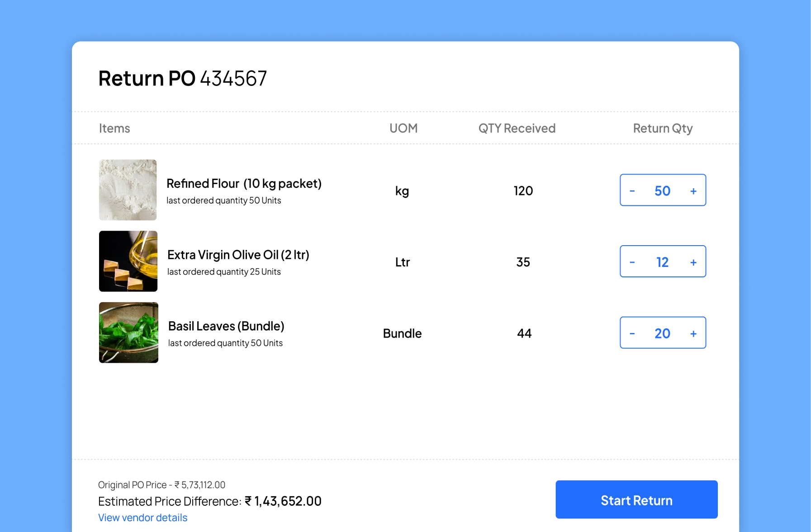Screen dimensions: 811x532
Task: Click the Extra Virgin Olive Oil thumbnail
Action: [128, 261]
